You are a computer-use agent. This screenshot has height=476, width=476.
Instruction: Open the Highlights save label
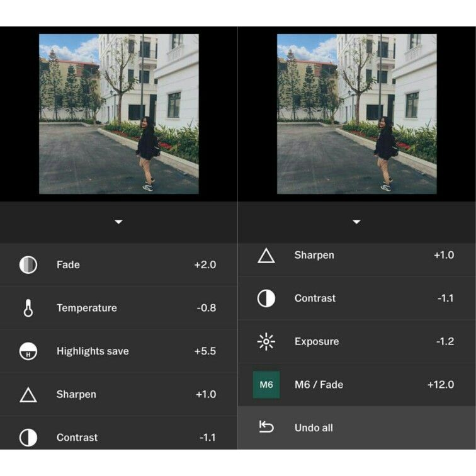(93, 351)
